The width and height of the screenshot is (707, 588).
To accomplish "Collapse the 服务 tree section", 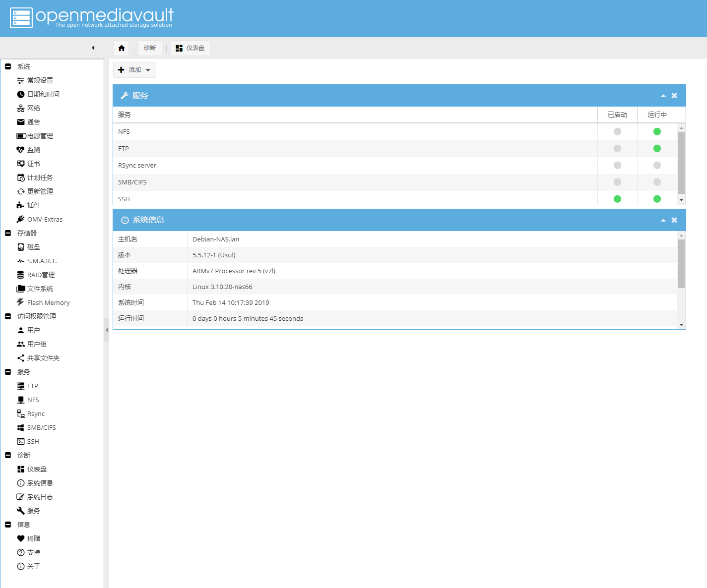I will click(8, 372).
